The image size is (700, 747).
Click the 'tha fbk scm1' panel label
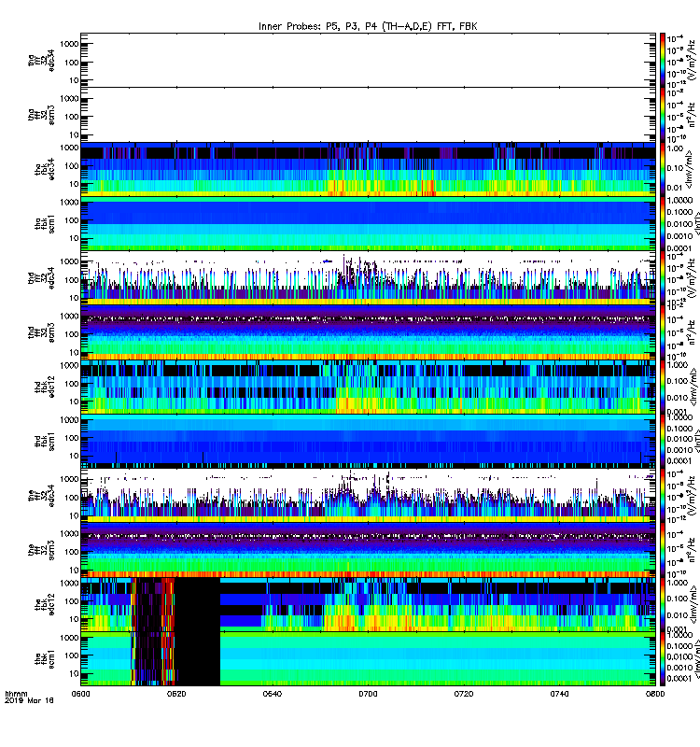pos(45,223)
